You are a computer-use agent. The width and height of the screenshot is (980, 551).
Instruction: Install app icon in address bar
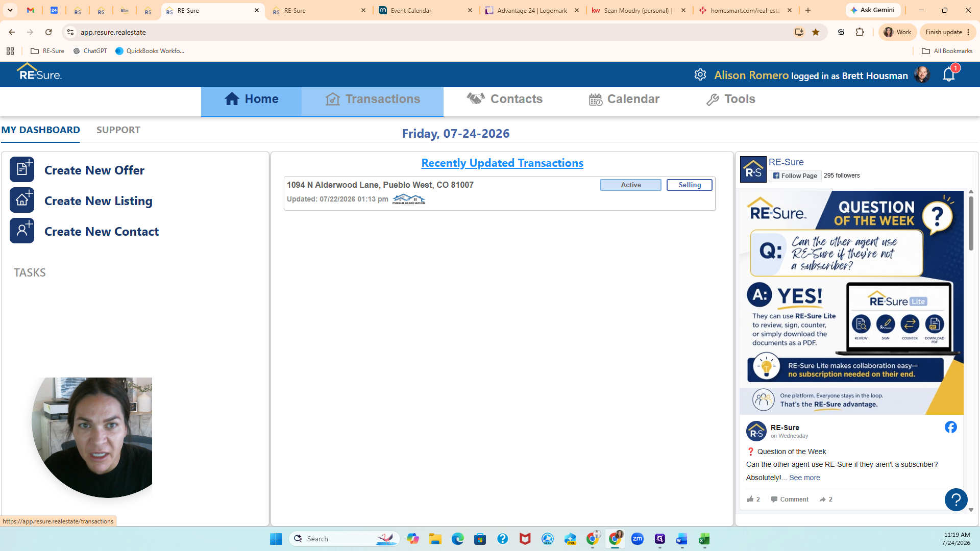pos(799,32)
